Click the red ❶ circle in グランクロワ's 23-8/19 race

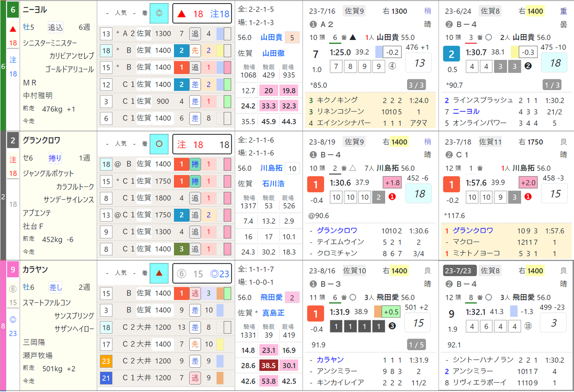[x=391, y=196]
